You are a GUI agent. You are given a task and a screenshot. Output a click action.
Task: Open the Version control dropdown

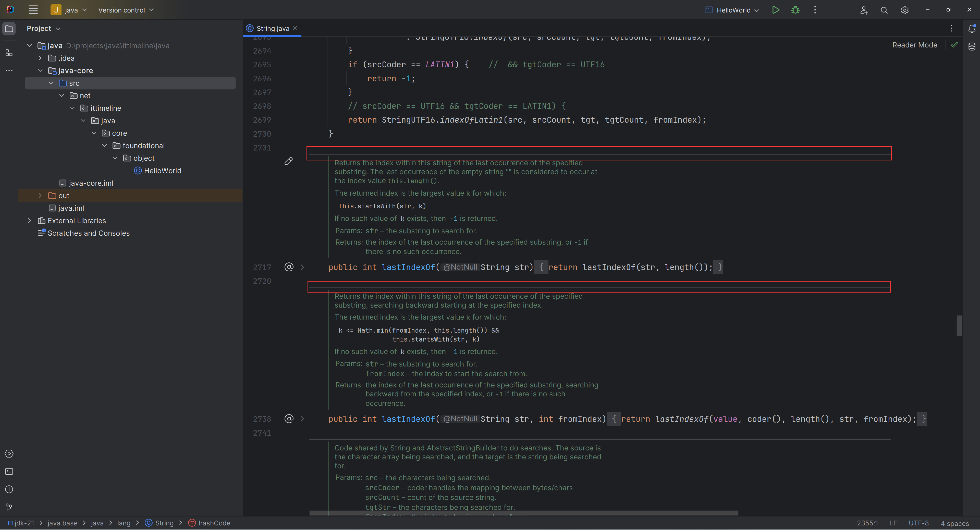point(126,10)
